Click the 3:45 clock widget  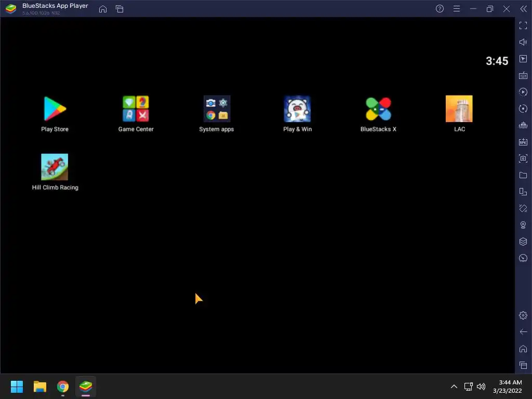click(497, 61)
